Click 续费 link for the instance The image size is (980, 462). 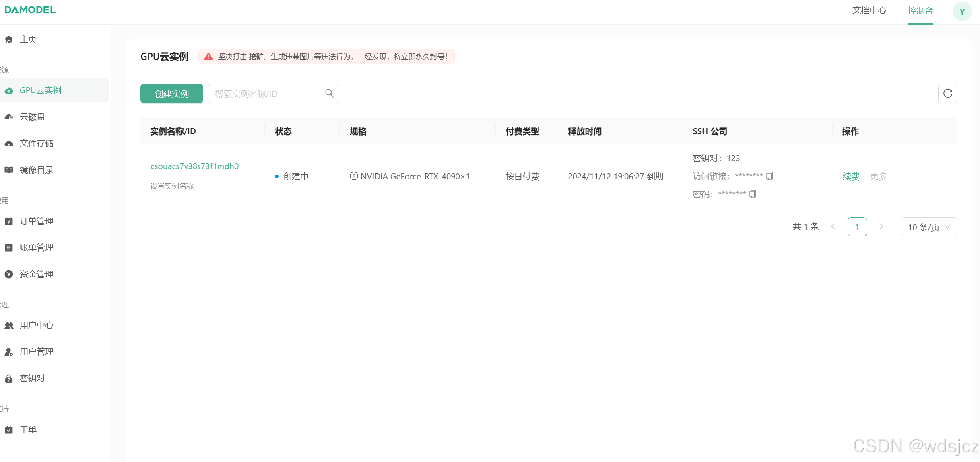click(x=851, y=177)
